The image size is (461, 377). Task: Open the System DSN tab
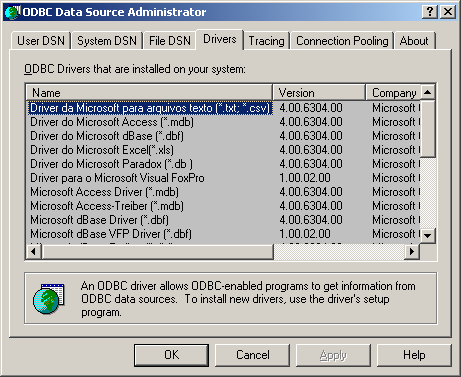(107, 41)
